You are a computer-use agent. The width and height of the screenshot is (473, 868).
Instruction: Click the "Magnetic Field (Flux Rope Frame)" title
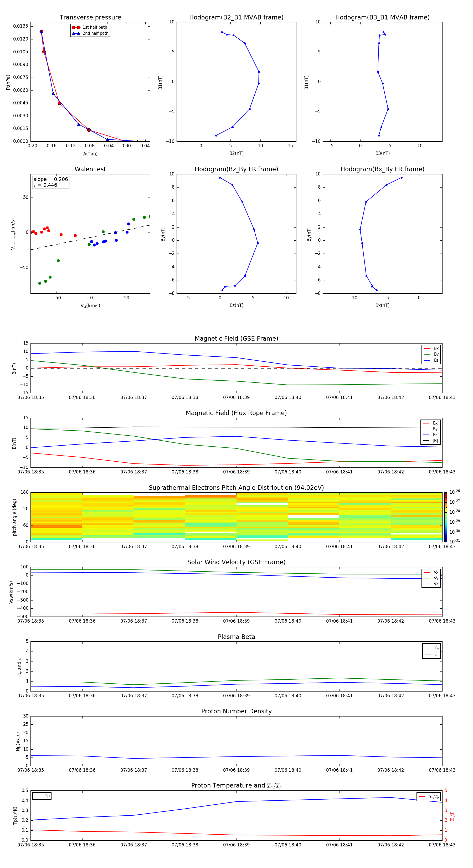pos(236,413)
